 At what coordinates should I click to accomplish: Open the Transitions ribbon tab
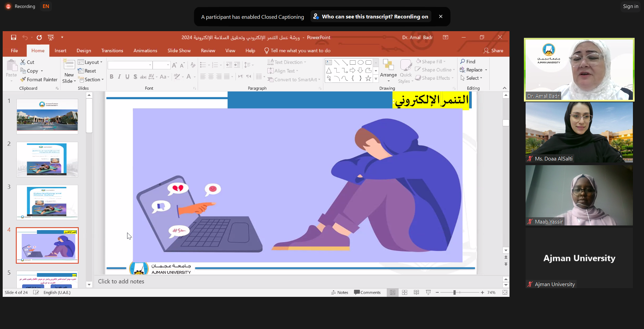112,51
